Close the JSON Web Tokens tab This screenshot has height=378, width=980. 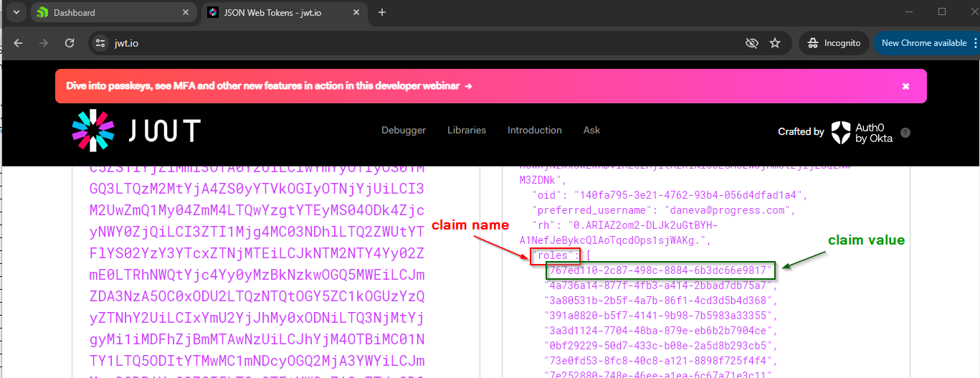click(x=356, y=12)
